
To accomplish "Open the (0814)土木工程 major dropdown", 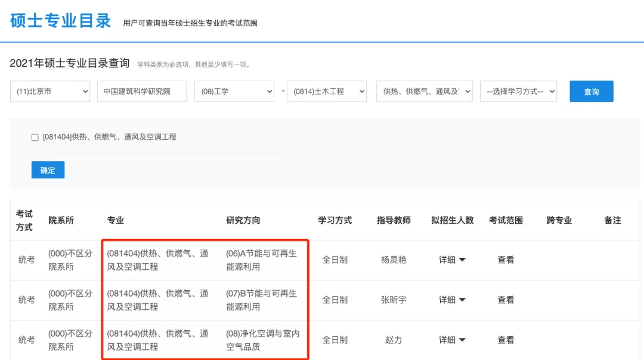I will pyautogui.click(x=327, y=91).
